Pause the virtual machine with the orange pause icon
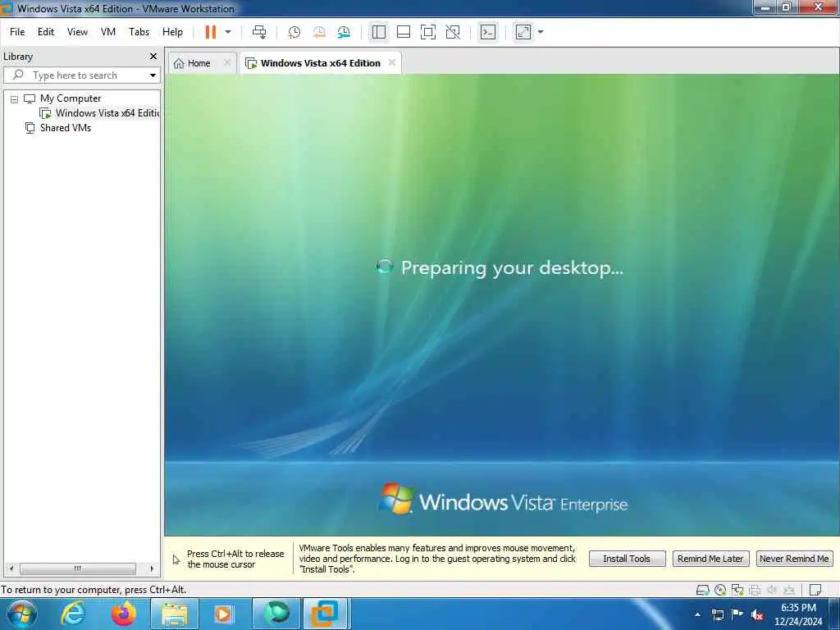Image resolution: width=840 pixels, height=630 pixels. click(211, 32)
